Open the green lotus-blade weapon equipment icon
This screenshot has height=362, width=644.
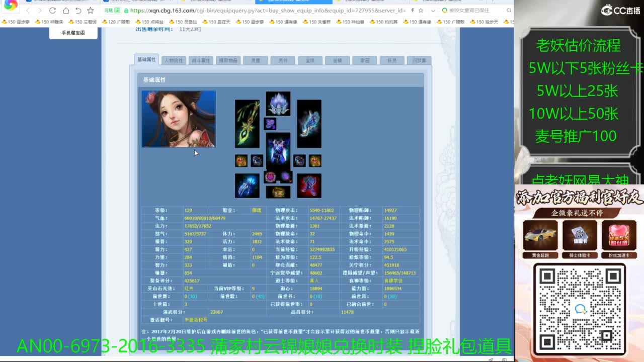coord(247,124)
